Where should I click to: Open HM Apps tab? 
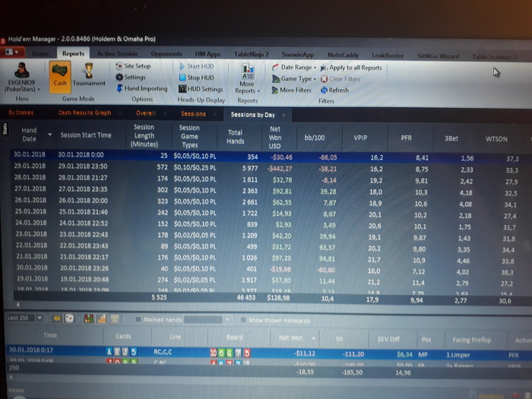click(207, 54)
